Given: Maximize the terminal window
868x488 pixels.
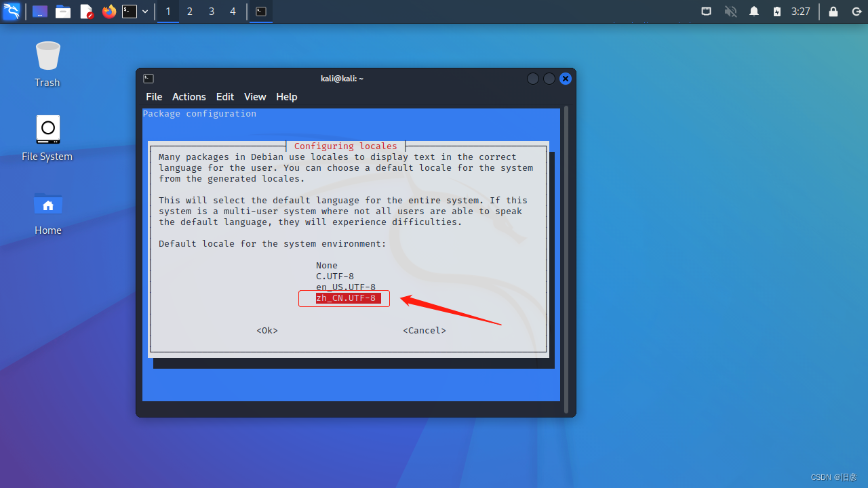Looking at the screenshot, I should click(x=549, y=79).
